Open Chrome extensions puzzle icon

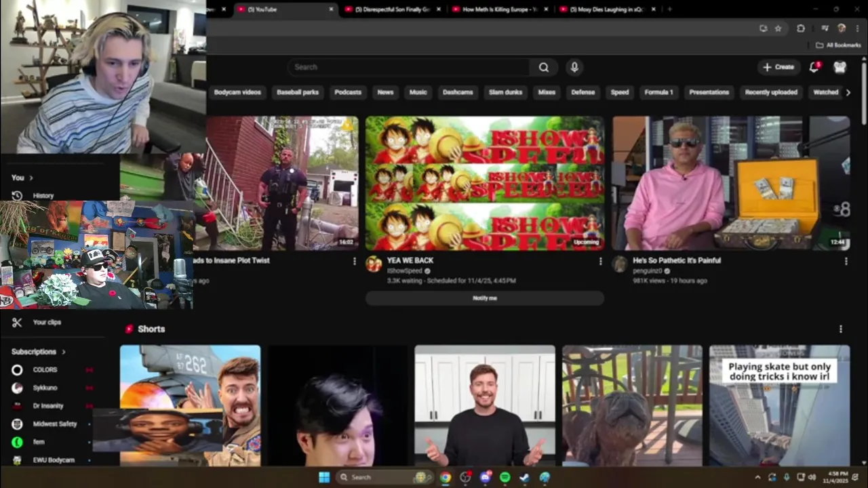[x=801, y=28]
